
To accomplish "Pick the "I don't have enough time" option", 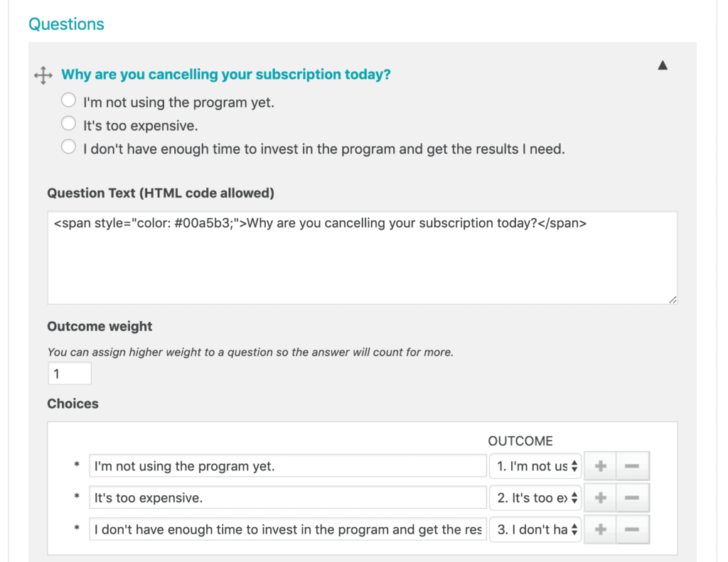I will (x=68, y=146).
